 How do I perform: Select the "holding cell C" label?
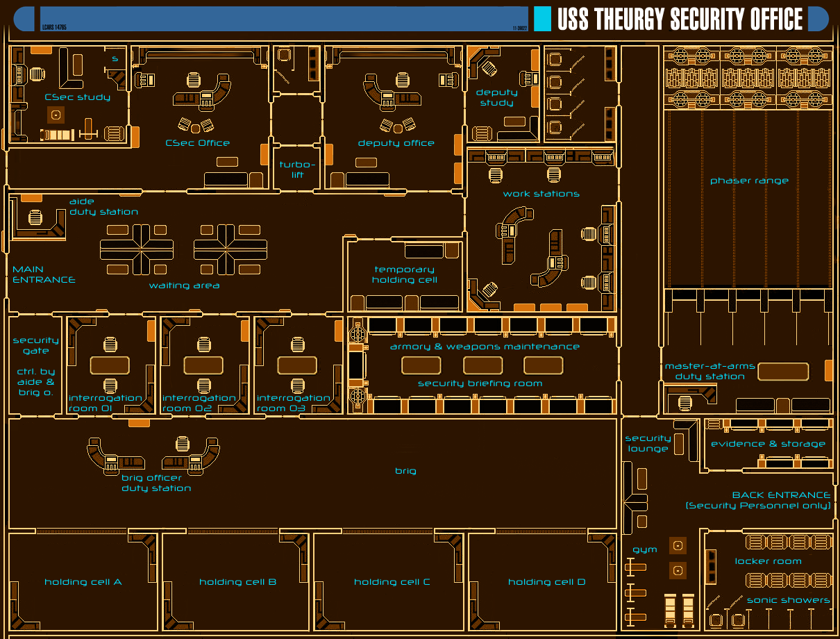pyautogui.click(x=392, y=582)
